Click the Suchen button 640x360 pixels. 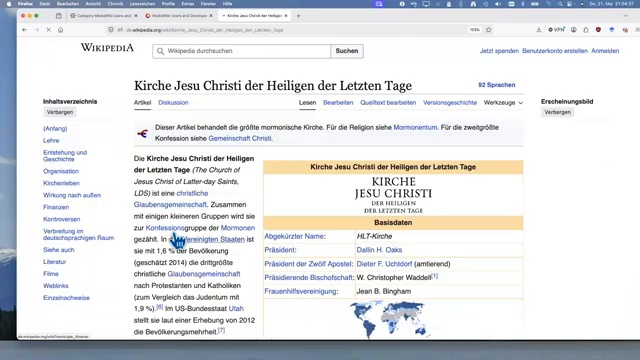[347, 51]
